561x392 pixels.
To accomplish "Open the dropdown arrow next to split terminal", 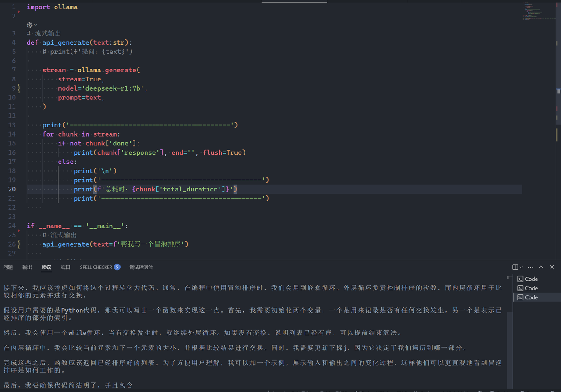I will (x=521, y=267).
